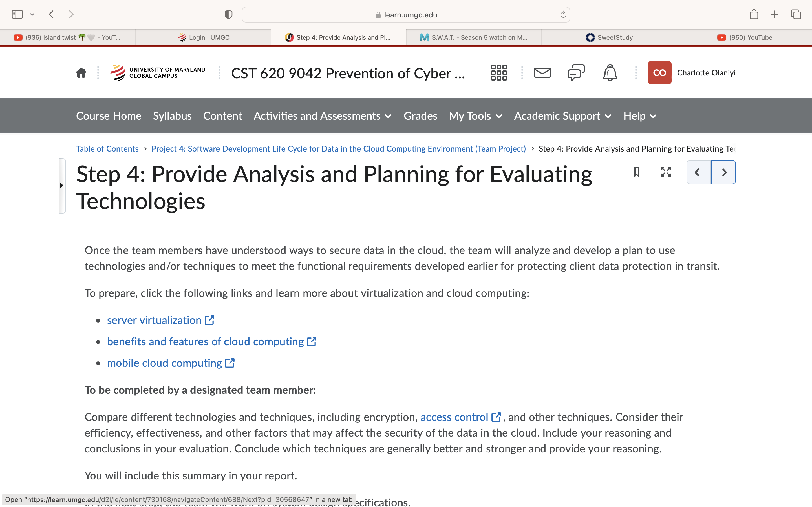Open the update alerts bell icon
The height and width of the screenshot is (507, 812).
click(x=610, y=73)
